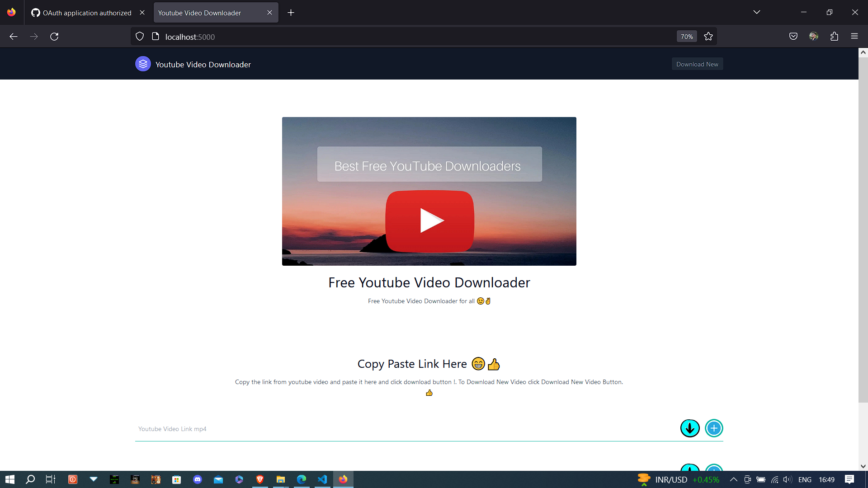Open Discord from the taskbar

(x=198, y=479)
